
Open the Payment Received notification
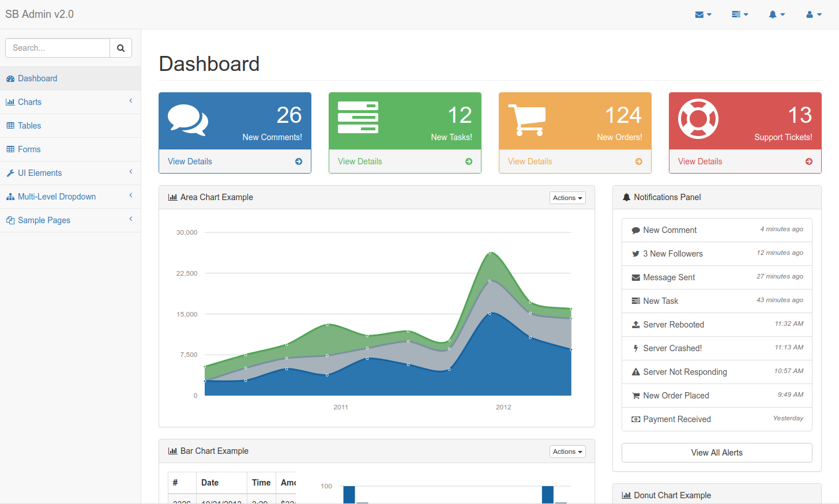point(717,419)
